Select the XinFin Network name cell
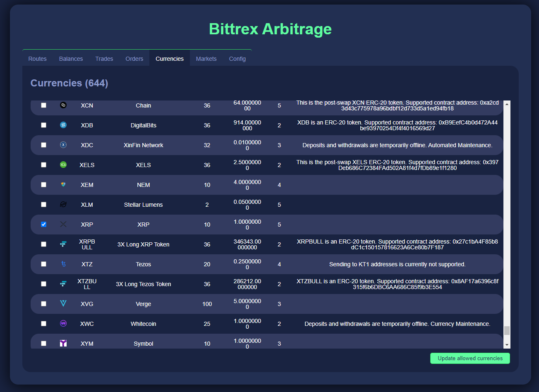 tap(144, 145)
